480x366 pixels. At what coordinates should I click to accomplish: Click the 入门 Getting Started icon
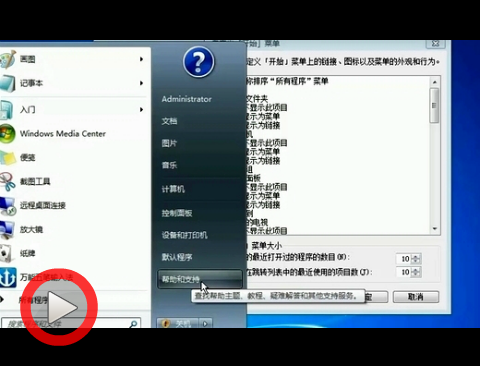pos(7,110)
